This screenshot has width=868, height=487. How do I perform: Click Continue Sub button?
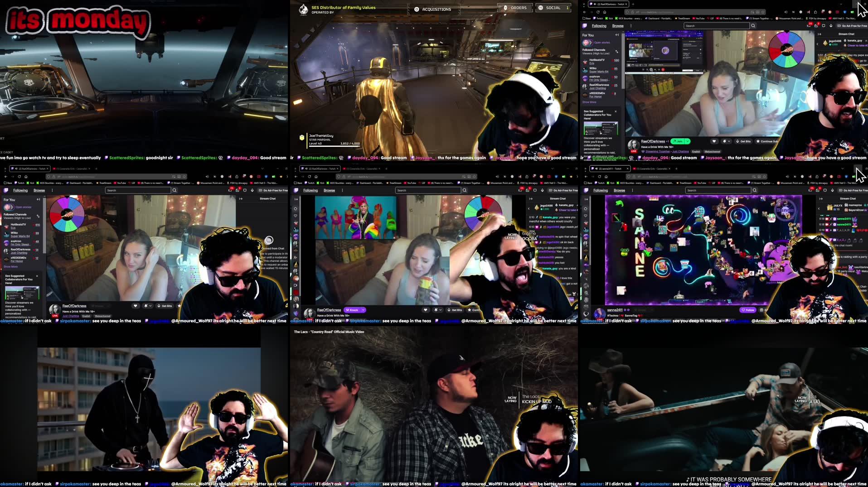tap(766, 141)
